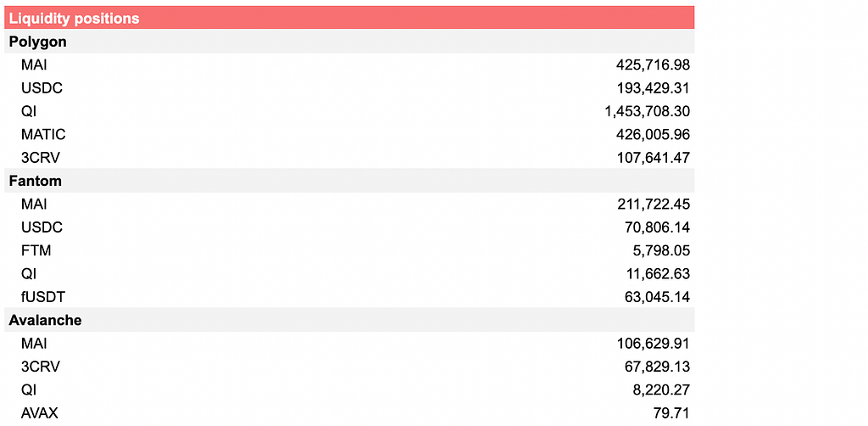Click the Avalanche MAI value 106,629.91

[654, 344]
